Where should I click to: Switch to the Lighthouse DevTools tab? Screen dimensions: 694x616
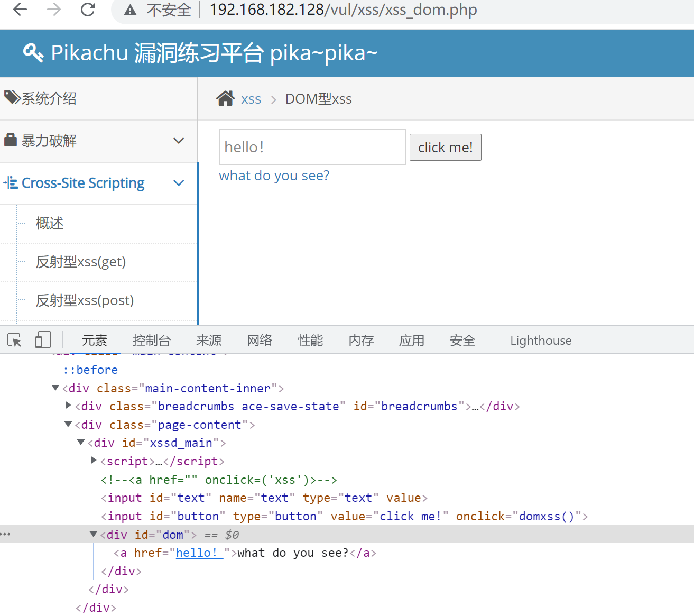pos(541,341)
